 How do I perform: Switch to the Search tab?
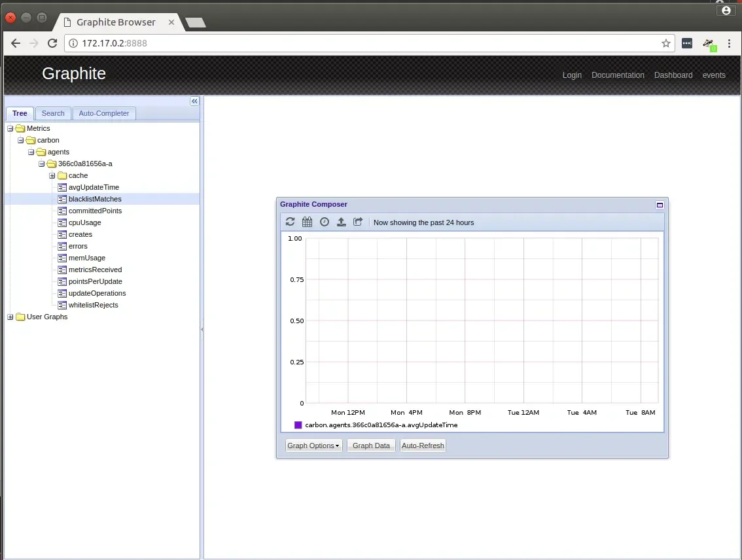coord(53,114)
